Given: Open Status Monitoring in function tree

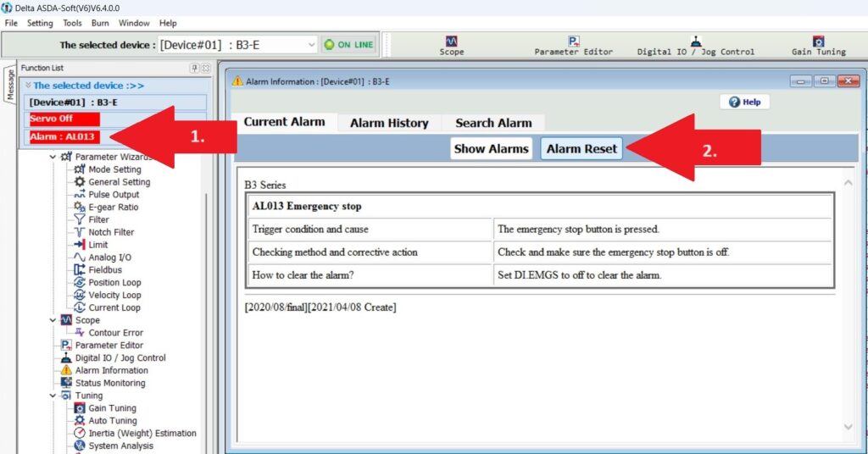Looking at the screenshot, I should click(x=109, y=383).
